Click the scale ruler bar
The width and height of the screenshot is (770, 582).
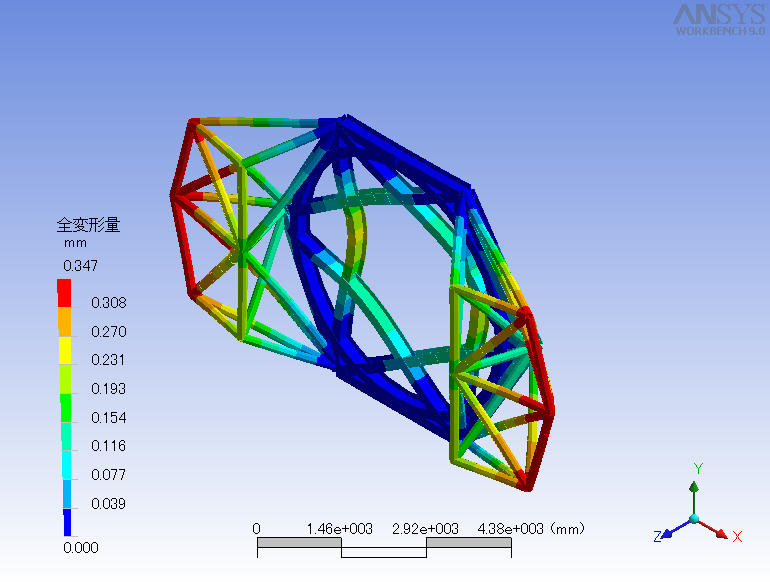tap(385, 548)
